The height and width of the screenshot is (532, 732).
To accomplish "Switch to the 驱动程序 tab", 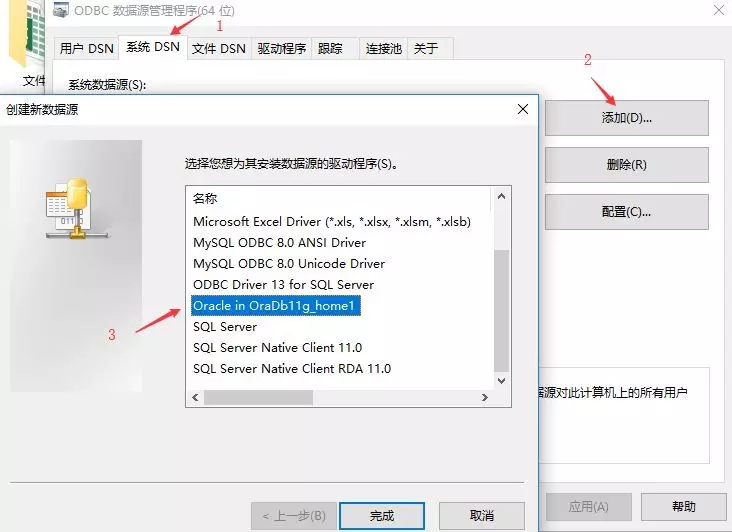I will click(x=281, y=48).
